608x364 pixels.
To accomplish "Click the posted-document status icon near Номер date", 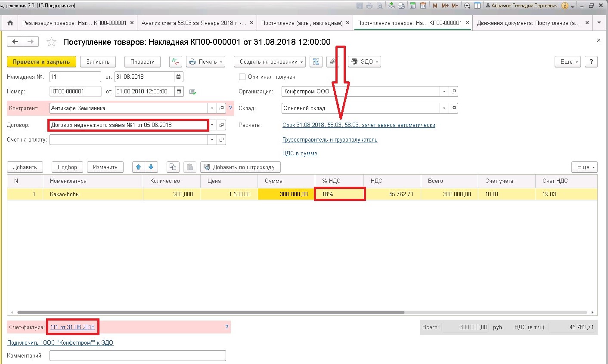I will 192,92.
